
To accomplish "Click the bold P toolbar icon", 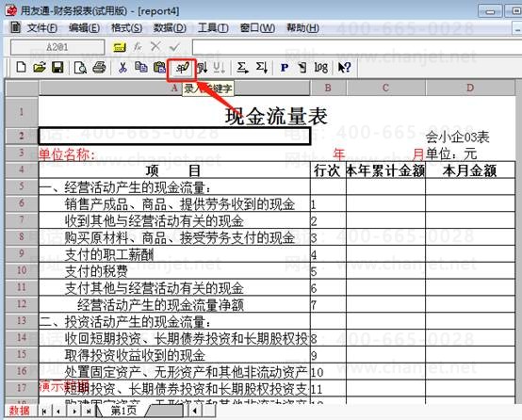I will click(x=284, y=68).
